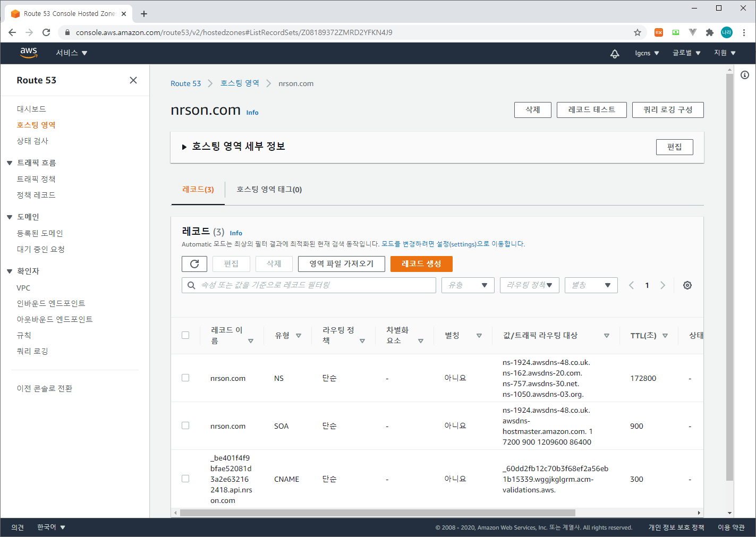This screenshot has width=756, height=537.
Task: Sort by 유형 column arrow
Action: point(299,336)
